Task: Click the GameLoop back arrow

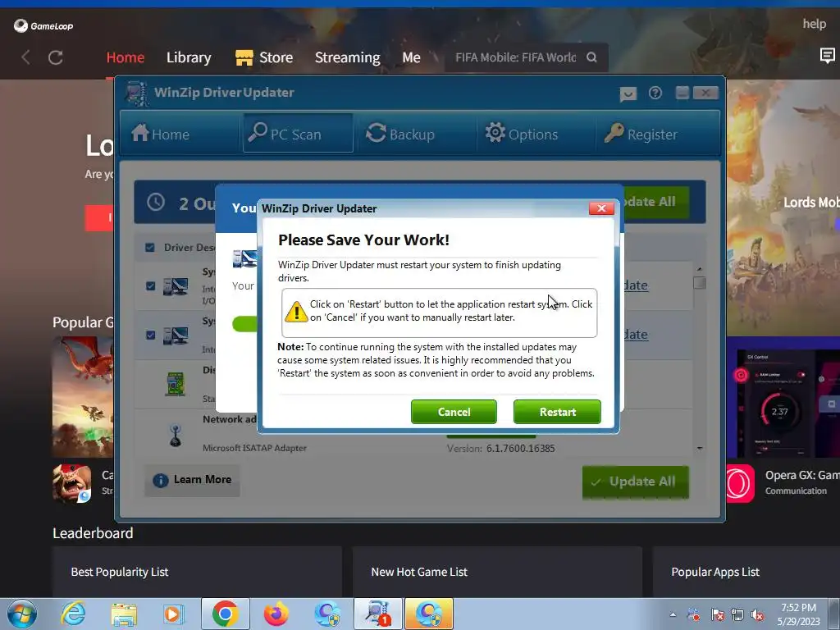Action: coord(25,57)
